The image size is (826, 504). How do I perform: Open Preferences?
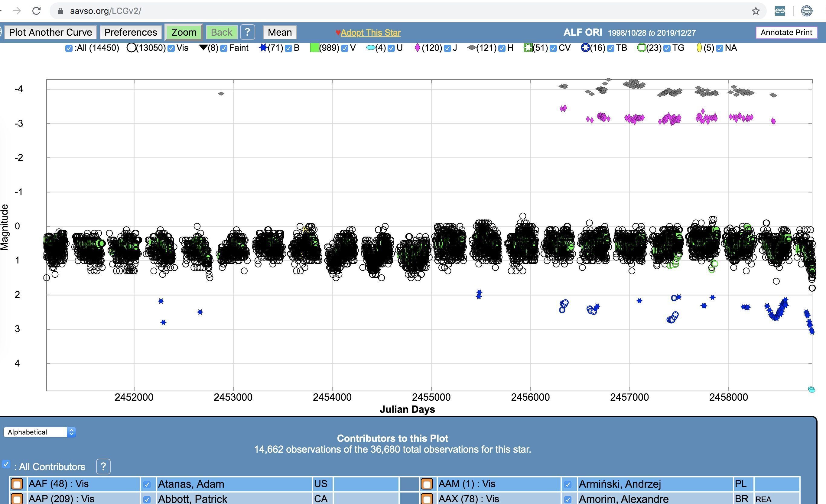131,32
